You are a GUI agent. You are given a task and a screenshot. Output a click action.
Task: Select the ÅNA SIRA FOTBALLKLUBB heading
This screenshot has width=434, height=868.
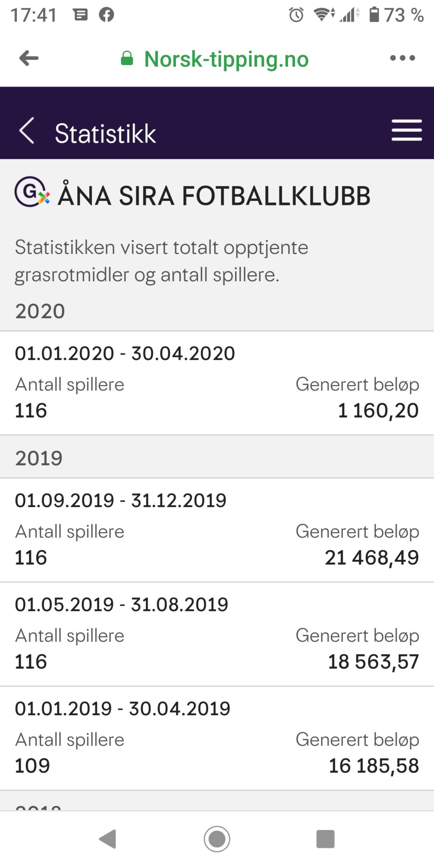(x=214, y=196)
